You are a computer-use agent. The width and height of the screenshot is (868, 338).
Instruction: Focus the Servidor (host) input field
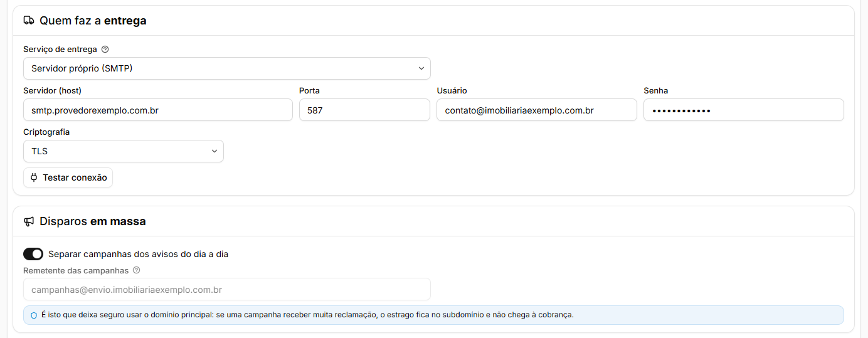(158, 110)
